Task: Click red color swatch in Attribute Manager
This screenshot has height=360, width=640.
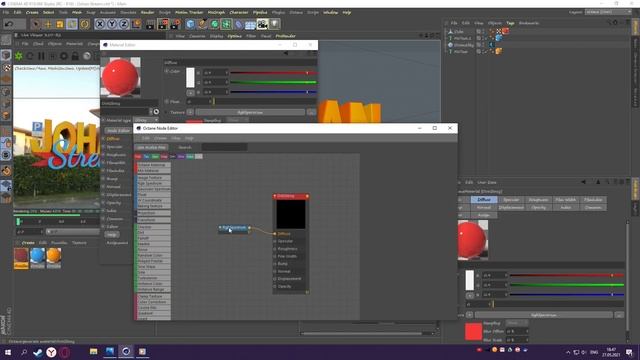Action: [473, 331]
